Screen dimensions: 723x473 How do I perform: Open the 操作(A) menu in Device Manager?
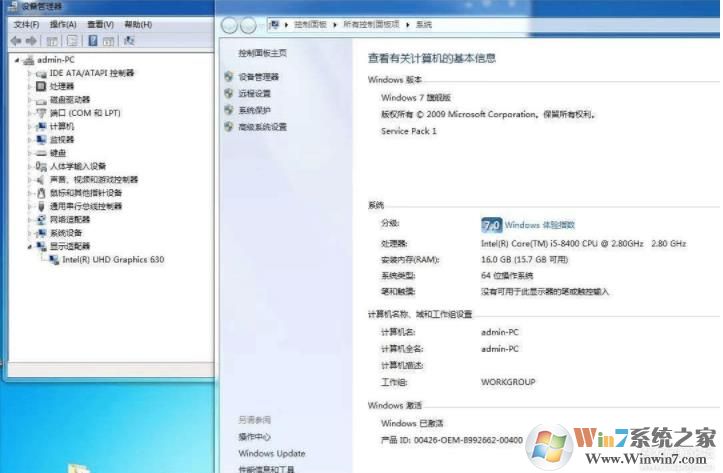(63, 24)
